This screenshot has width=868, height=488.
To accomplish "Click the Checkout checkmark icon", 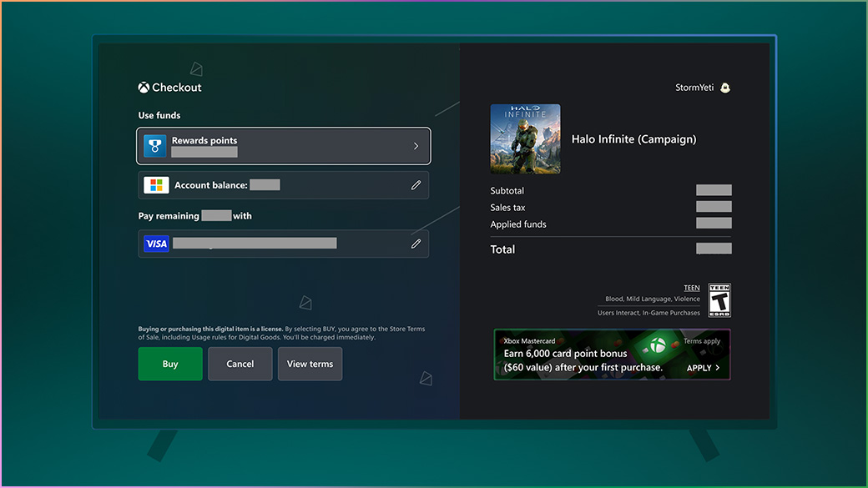I will (x=144, y=87).
